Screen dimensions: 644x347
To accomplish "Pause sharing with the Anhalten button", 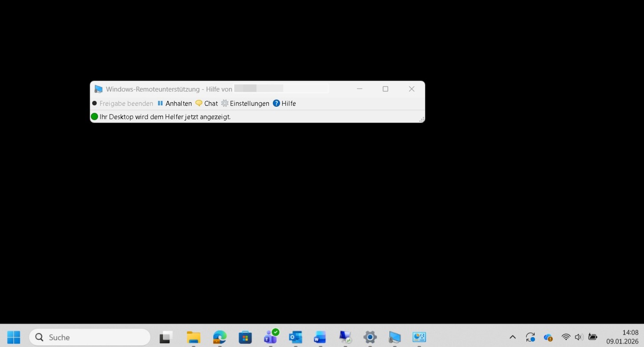I will [174, 103].
